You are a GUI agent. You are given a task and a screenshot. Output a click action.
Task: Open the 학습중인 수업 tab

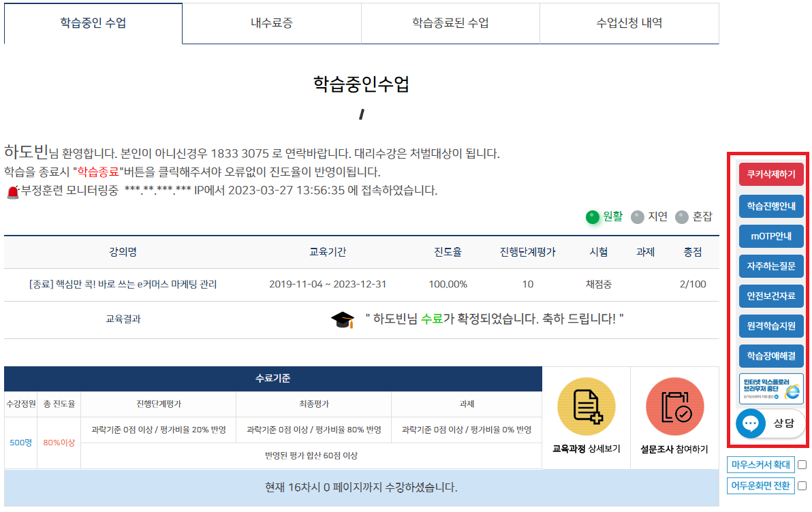pyautogui.click(x=93, y=23)
